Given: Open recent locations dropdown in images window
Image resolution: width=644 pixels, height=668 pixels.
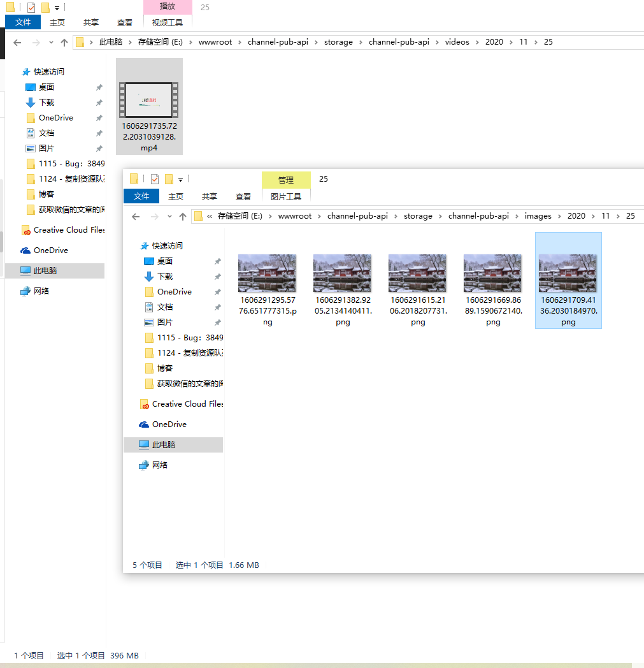Looking at the screenshot, I should [x=169, y=217].
